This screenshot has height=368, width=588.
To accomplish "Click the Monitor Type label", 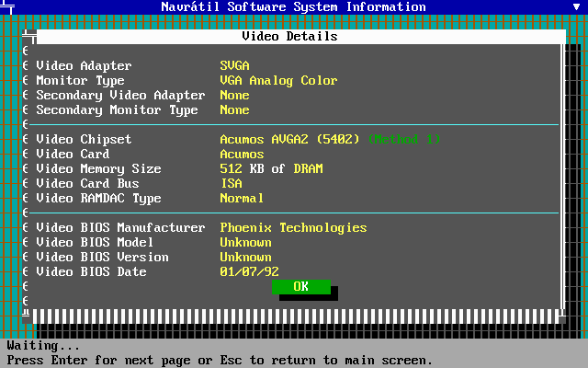I will pyautogui.click(x=80, y=81).
